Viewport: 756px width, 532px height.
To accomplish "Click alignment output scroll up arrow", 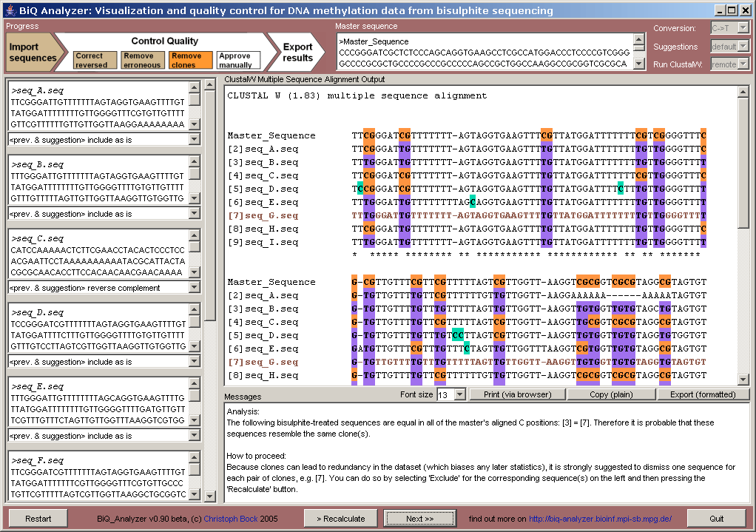I will pyautogui.click(x=743, y=92).
